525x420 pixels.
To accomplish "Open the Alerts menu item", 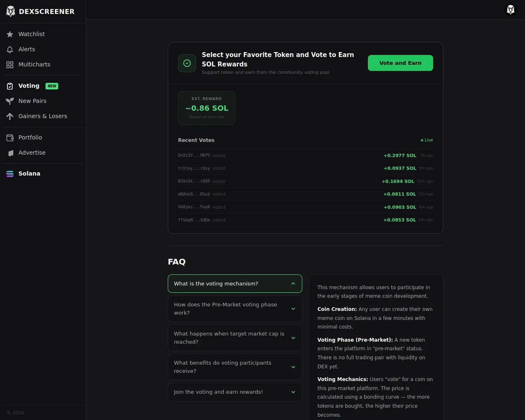I will click(x=43, y=49).
